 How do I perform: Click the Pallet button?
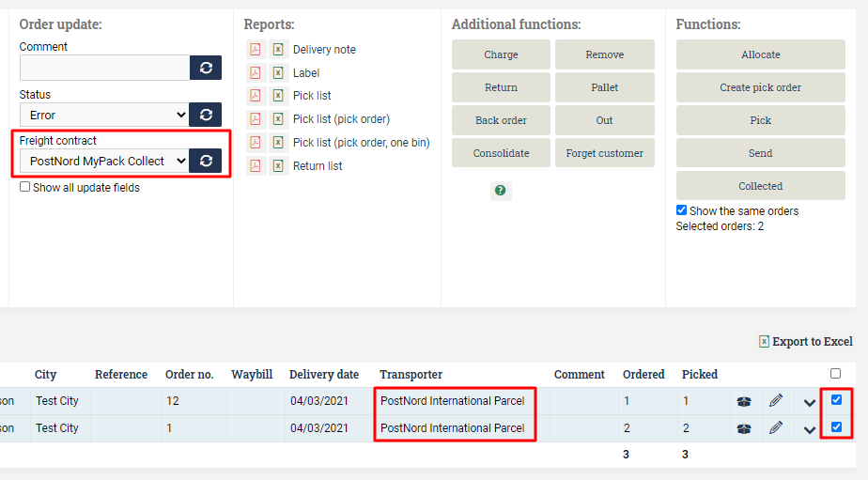(x=605, y=87)
